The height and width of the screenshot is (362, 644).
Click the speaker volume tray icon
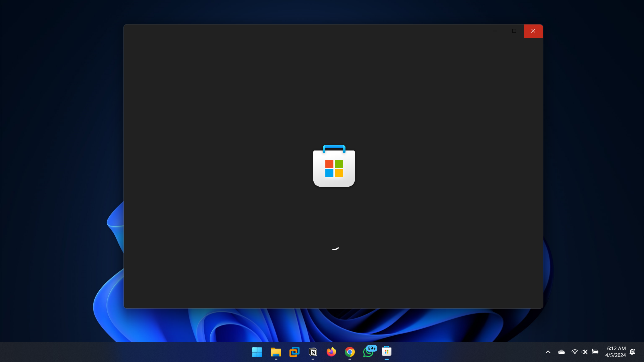(584, 352)
